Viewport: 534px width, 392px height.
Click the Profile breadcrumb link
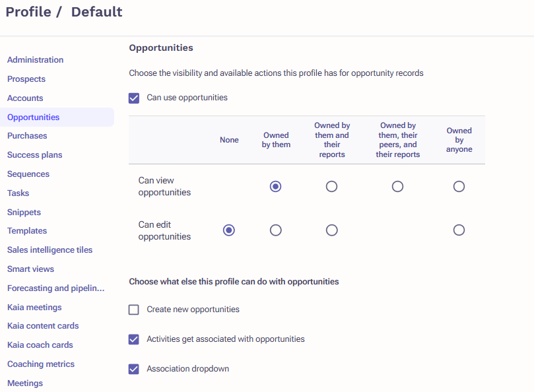[28, 12]
